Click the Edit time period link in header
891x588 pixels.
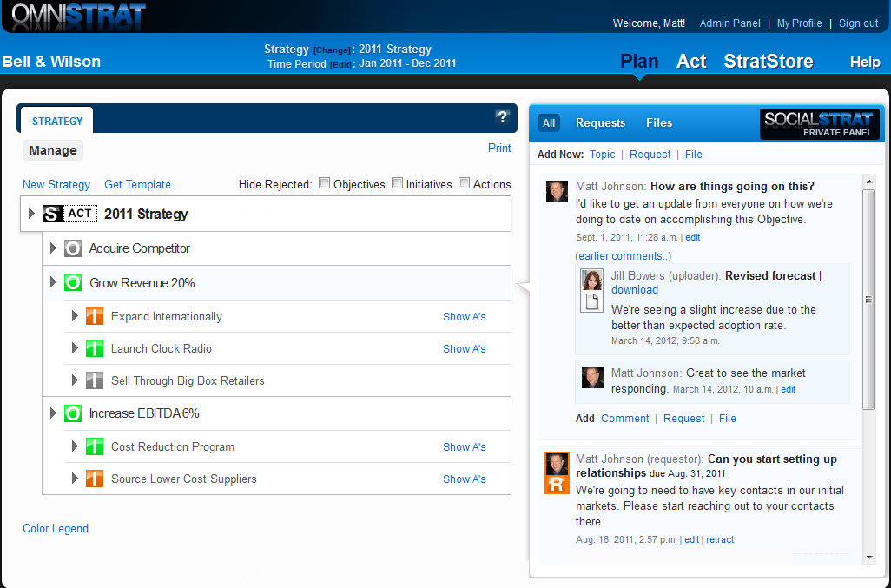point(340,65)
